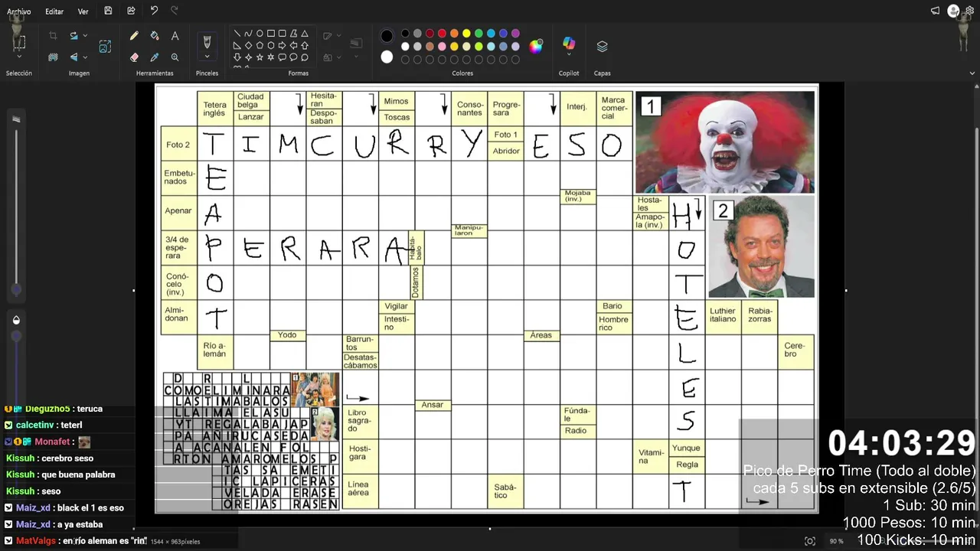Click the Redo arrow
Viewport: 980px width, 551px height.
coord(175,11)
